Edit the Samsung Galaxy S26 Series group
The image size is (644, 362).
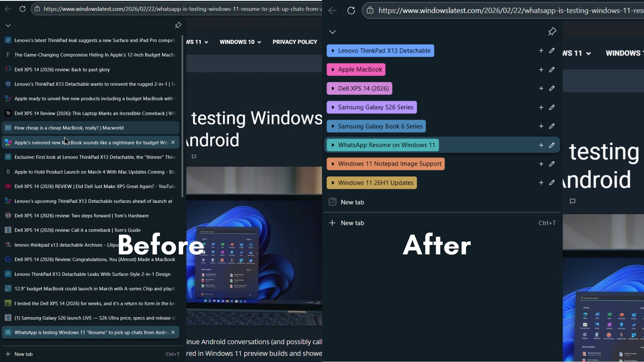552,107
